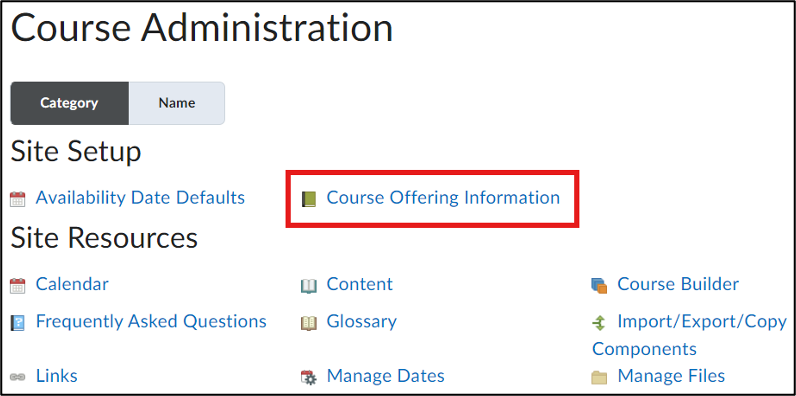This screenshot has height=396, width=796.
Task: Open the Manage Files link
Action: (671, 376)
